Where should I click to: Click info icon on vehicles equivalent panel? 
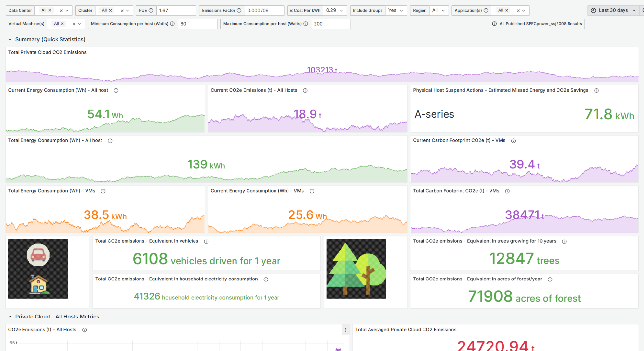click(x=206, y=241)
